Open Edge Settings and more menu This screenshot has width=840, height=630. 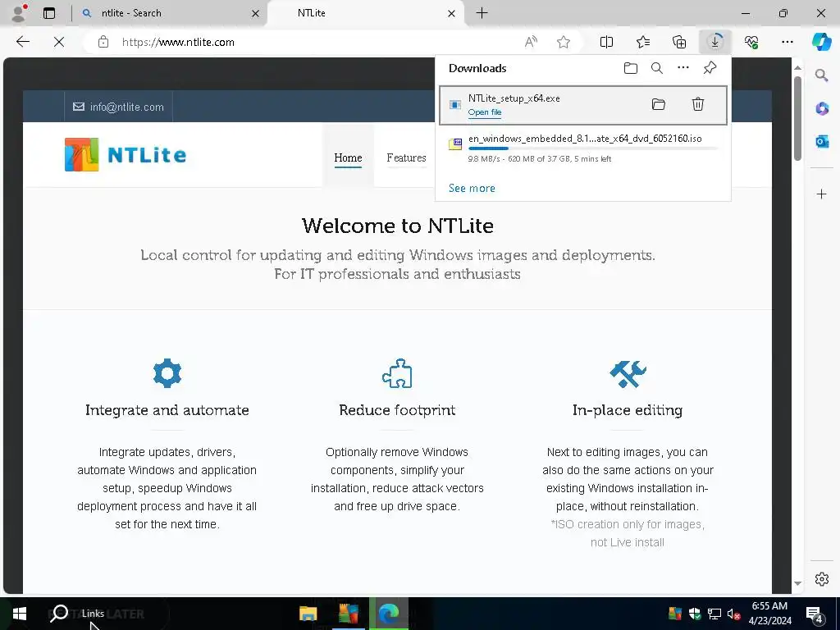(787, 42)
